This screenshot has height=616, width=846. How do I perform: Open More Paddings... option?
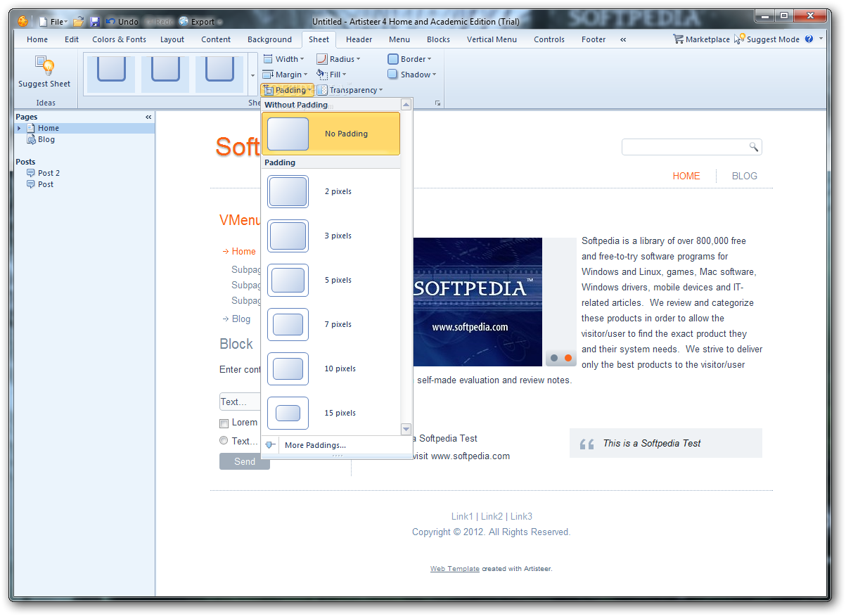pos(315,445)
